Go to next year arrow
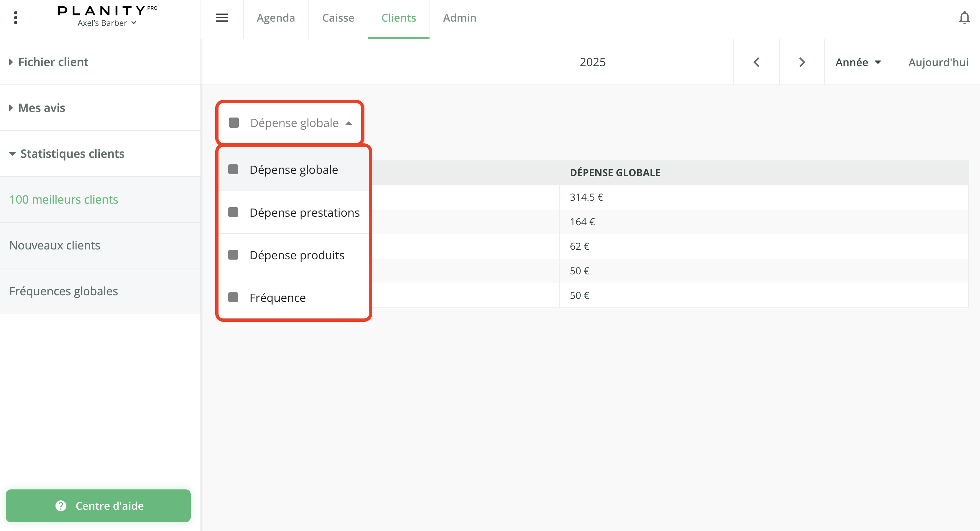Viewport: 980px width, 531px height. pyautogui.click(x=802, y=62)
